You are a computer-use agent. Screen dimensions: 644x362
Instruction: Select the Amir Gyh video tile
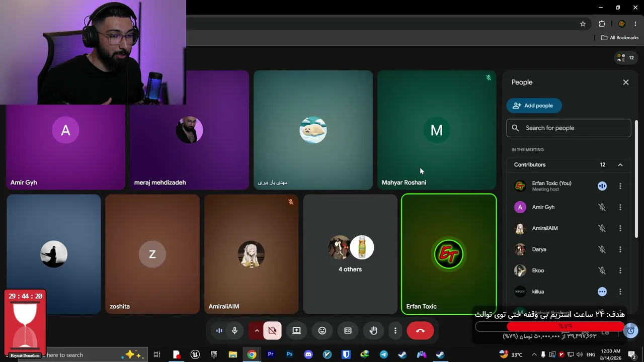pyautogui.click(x=65, y=147)
